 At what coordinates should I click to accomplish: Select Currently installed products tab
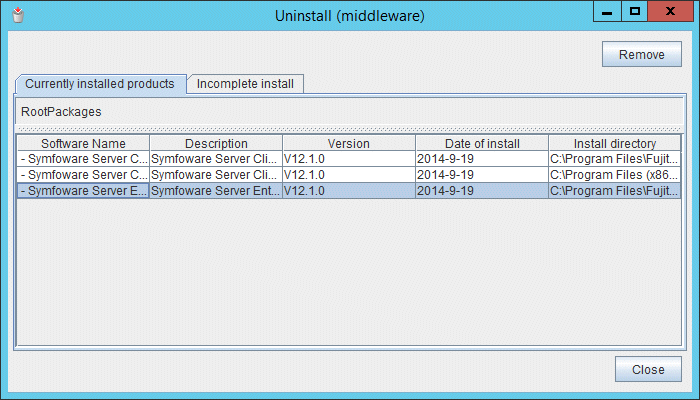coord(100,84)
